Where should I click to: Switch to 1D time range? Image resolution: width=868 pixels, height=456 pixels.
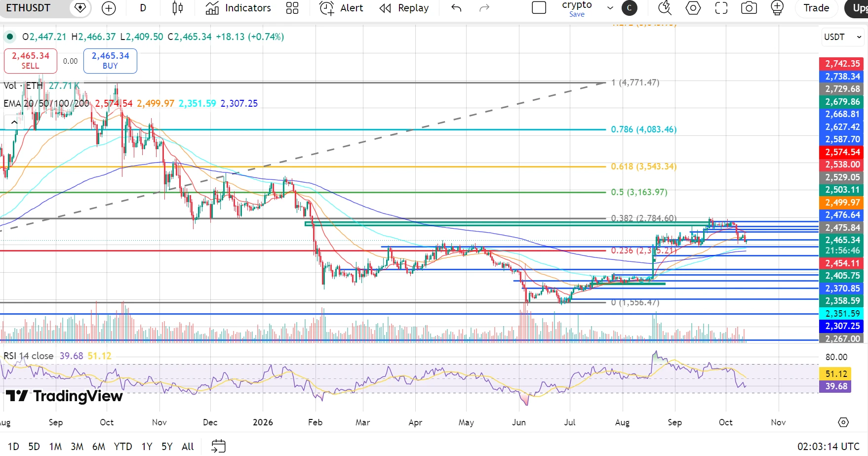pyautogui.click(x=13, y=447)
